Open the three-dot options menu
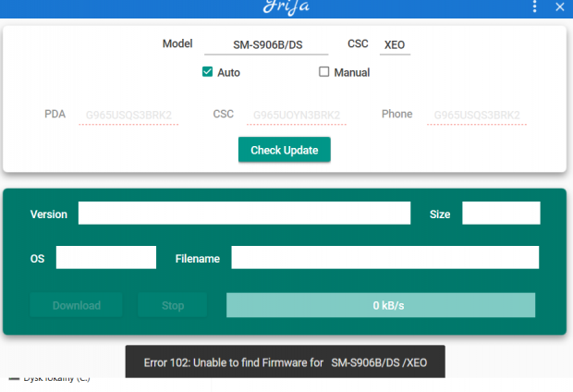The image size is (573, 392). click(535, 7)
